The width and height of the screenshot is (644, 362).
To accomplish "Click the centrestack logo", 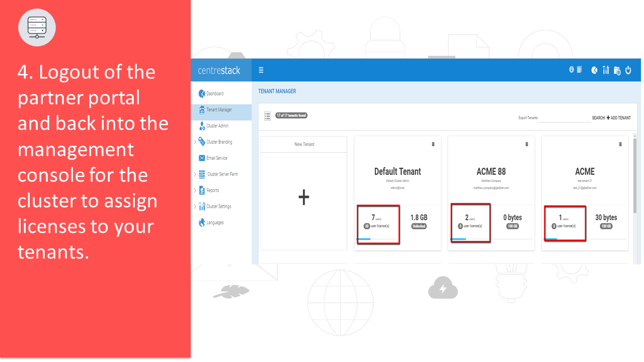I will point(219,70).
